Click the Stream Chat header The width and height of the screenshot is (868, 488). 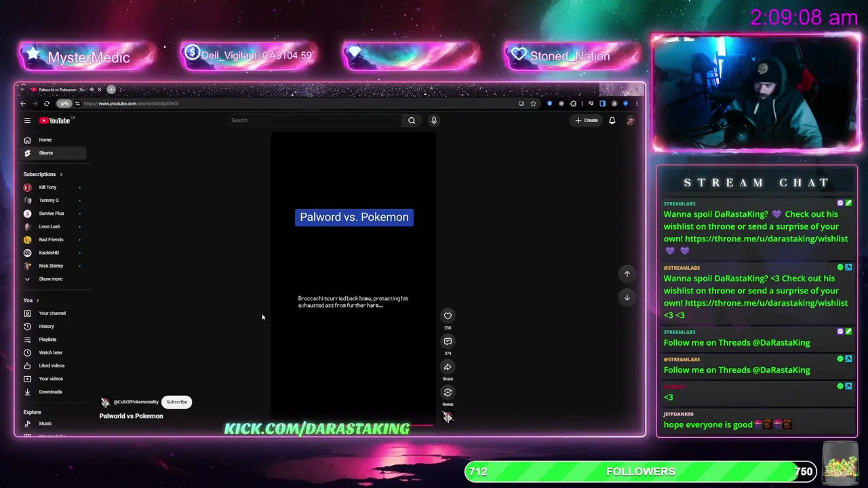click(x=756, y=183)
